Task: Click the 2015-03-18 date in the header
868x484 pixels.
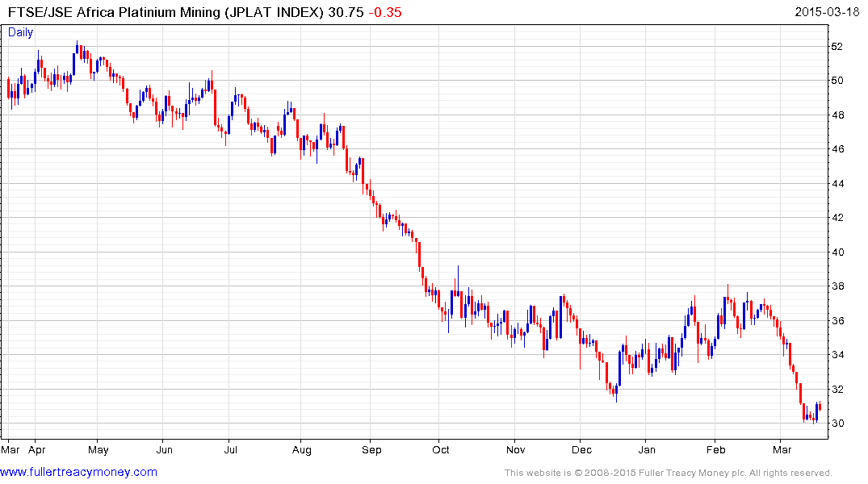Action: [829, 12]
